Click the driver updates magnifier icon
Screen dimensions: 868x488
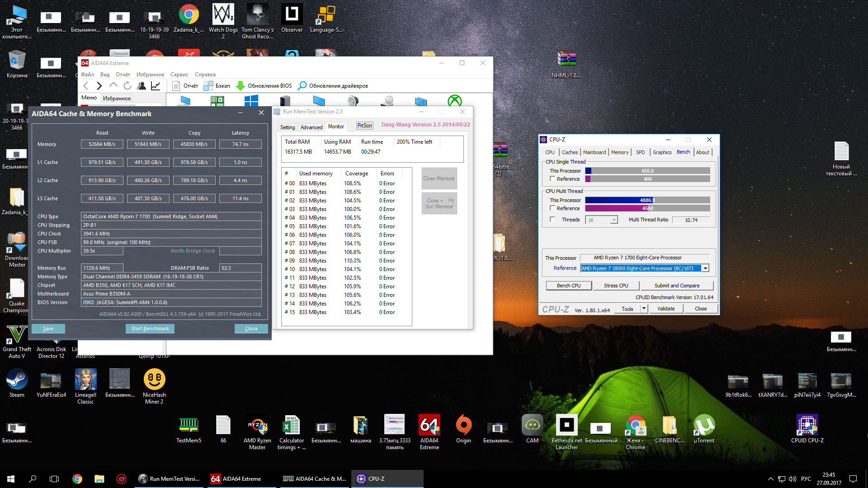[302, 86]
